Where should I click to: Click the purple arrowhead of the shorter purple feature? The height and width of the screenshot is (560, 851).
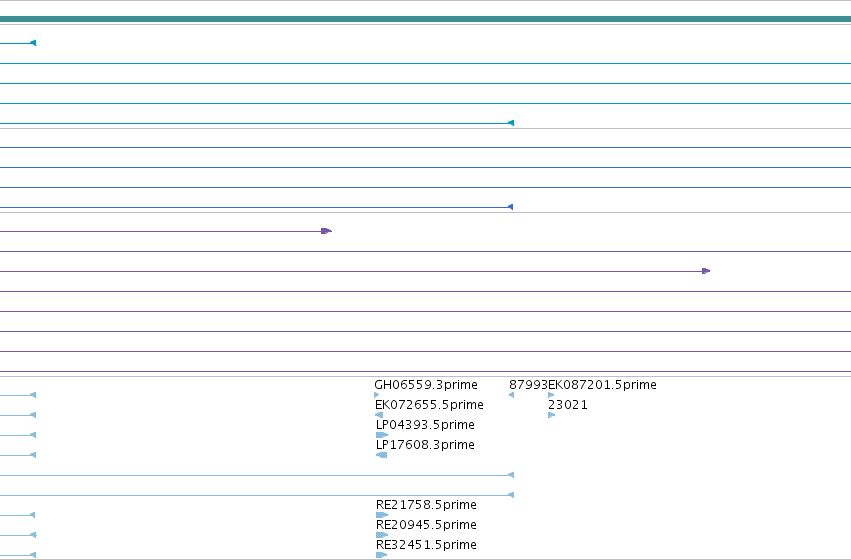coord(326,231)
